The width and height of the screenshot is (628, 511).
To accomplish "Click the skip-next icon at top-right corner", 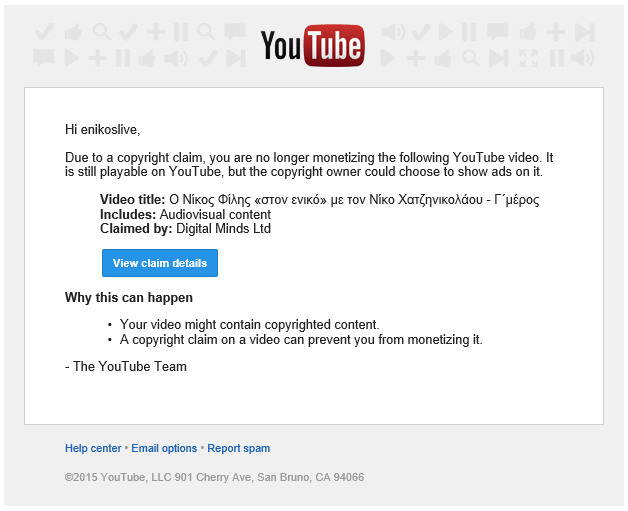I will [585, 32].
